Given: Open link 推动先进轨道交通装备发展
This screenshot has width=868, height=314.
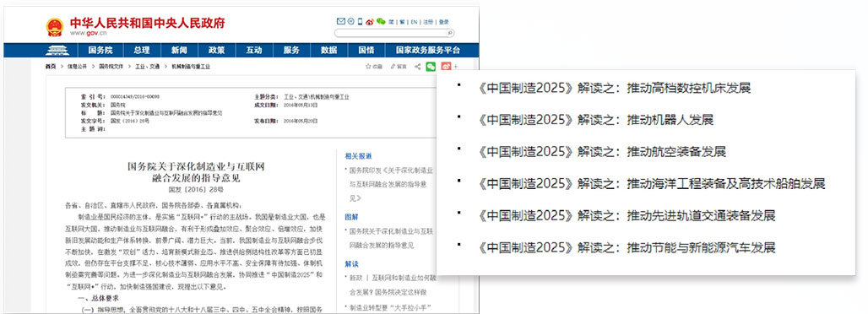Looking at the screenshot, I should (x=701, y=215).
